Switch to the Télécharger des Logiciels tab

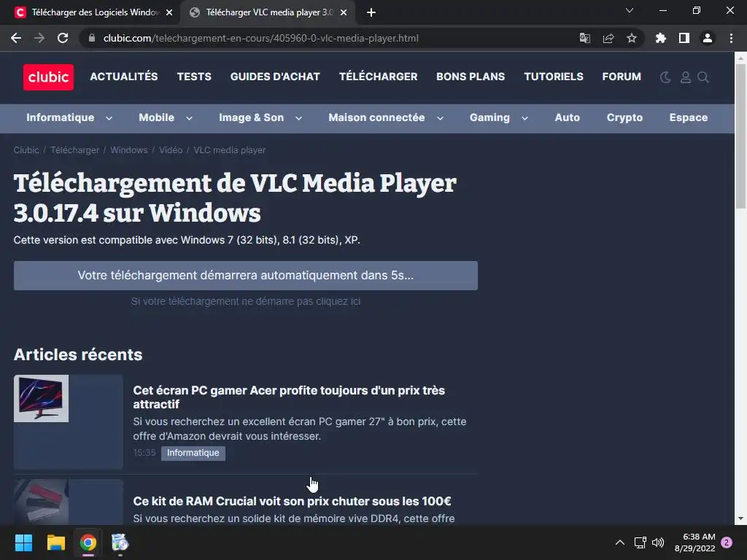(x=90, y=12)
